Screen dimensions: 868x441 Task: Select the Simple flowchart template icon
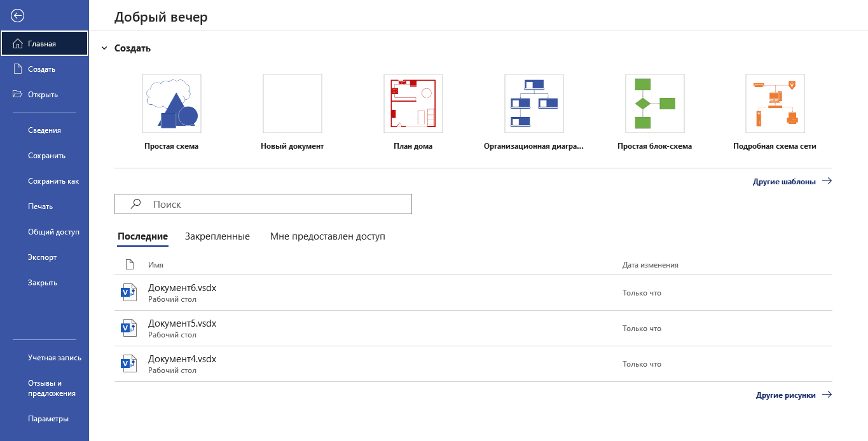pyautogui.click(x=654, y=104)
